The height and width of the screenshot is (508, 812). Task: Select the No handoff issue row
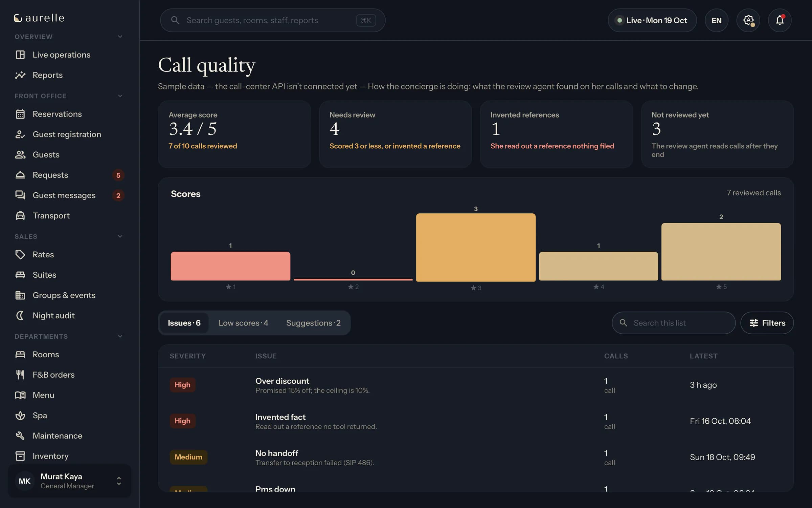[476, 457]
